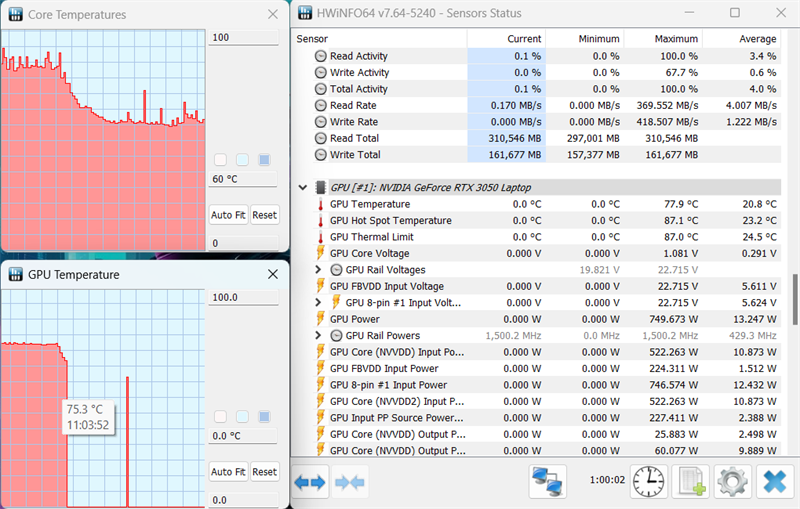Click the GPU Power lightning icon

(x=320, y=319)
